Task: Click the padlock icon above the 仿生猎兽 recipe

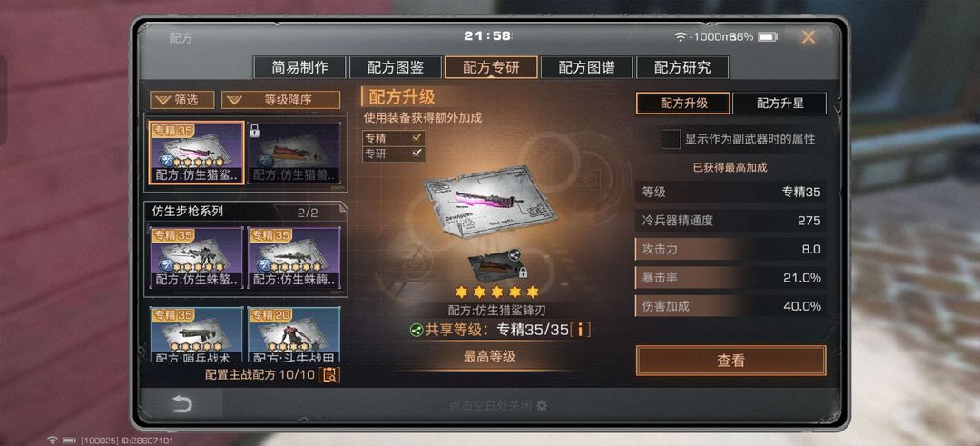Action: (254, 131)
